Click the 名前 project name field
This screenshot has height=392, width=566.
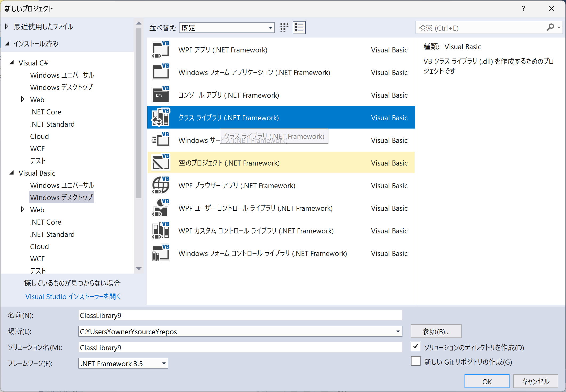pos(240,315)
